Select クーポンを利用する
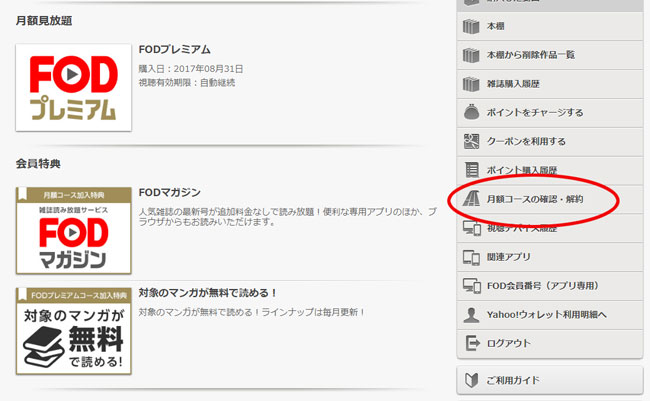 click(550, 141)
